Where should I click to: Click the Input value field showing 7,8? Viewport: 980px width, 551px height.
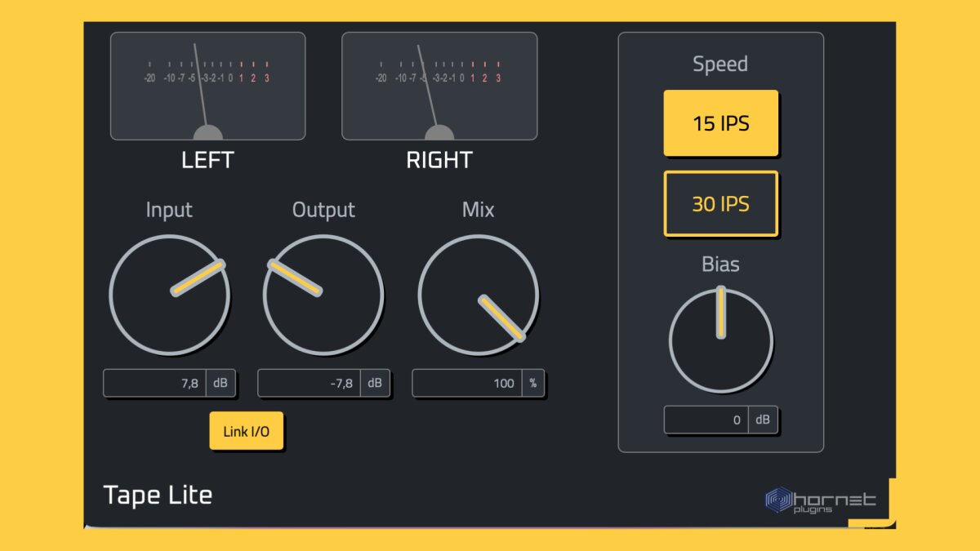[x=154, y=383]
